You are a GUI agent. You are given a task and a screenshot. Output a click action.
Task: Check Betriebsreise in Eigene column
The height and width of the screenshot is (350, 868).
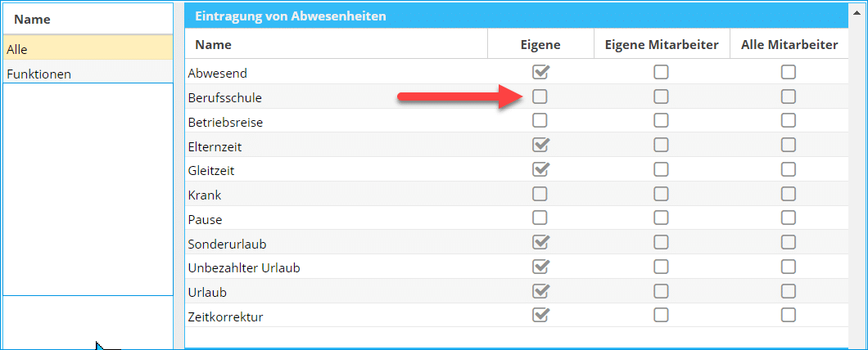(x=540, y=121)
